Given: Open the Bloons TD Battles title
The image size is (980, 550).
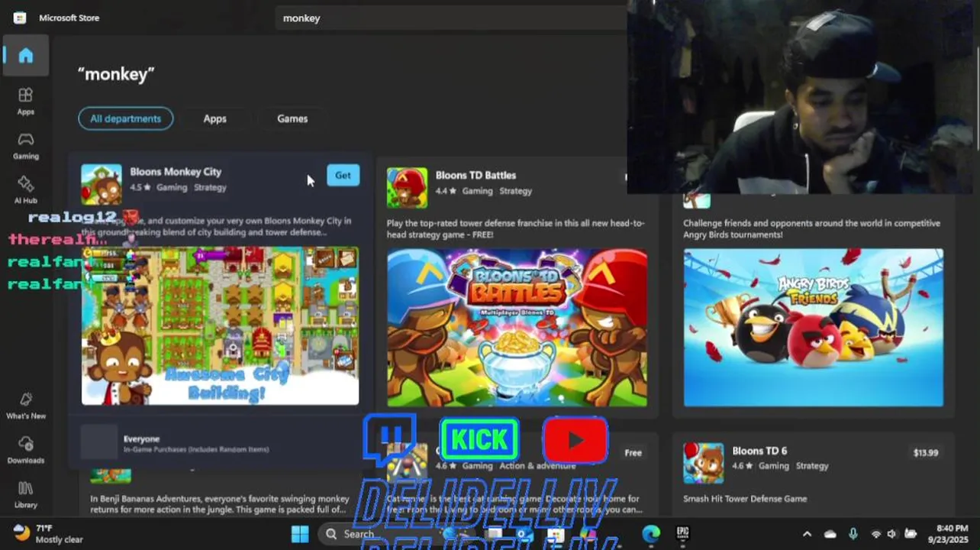Looking at the screenshot, I should (475, 175).
